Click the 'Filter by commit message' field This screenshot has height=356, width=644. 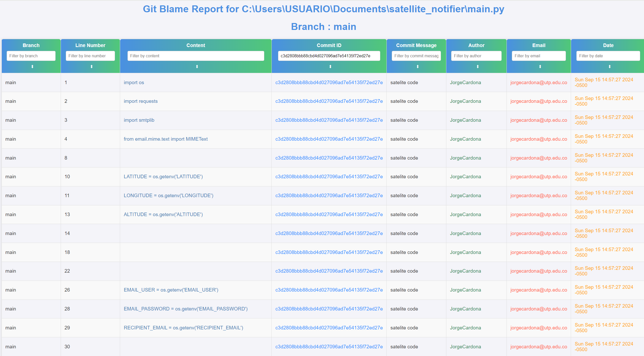(x=416, y=56)
